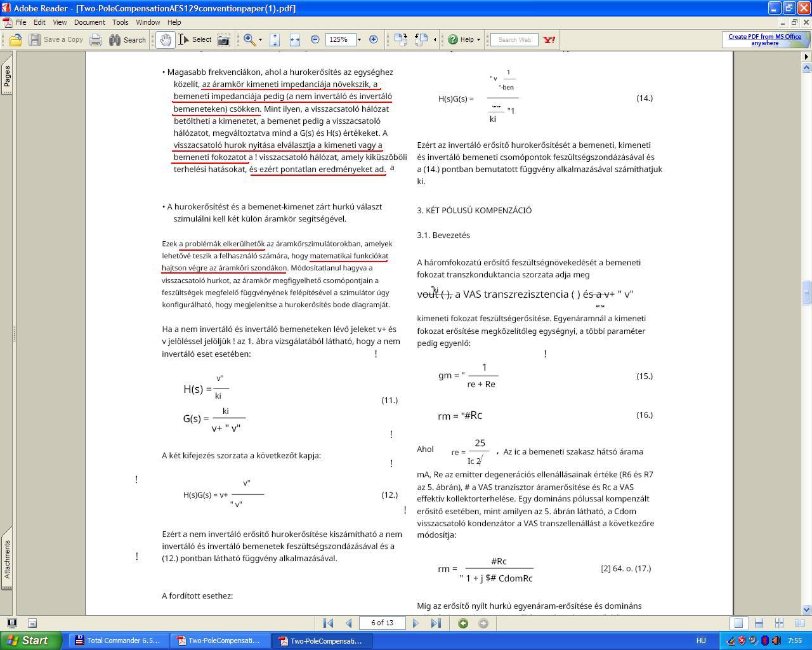The height and width of the screenshot is (650, 812).
Task: Go to the first page
Action: (328, 623)
